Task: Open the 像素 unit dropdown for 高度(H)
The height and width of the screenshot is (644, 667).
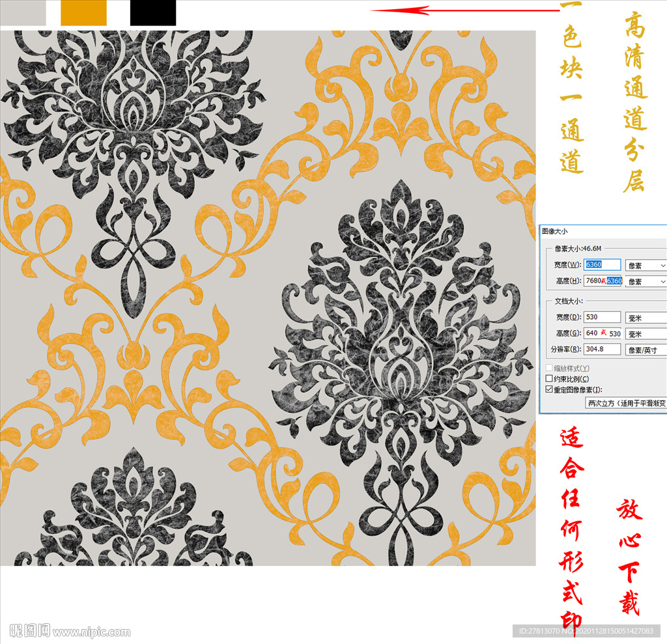Action: pos(646,281)
